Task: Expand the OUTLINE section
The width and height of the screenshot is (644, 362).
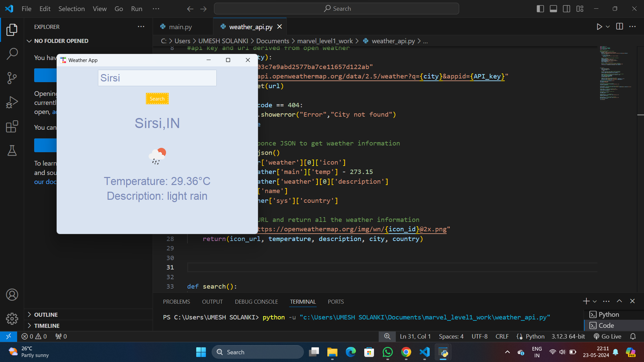Action: pos(46,315)
